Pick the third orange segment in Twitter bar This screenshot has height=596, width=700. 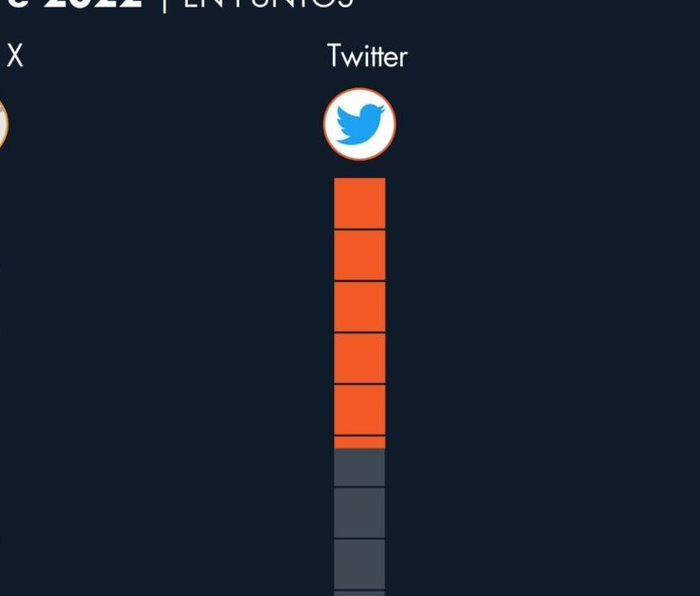click(x=359, y=307)
